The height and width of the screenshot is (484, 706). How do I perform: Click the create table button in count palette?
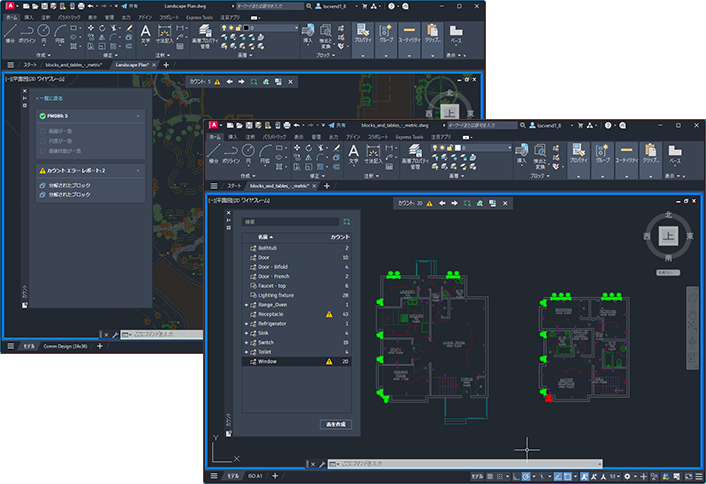coord(336,425)
